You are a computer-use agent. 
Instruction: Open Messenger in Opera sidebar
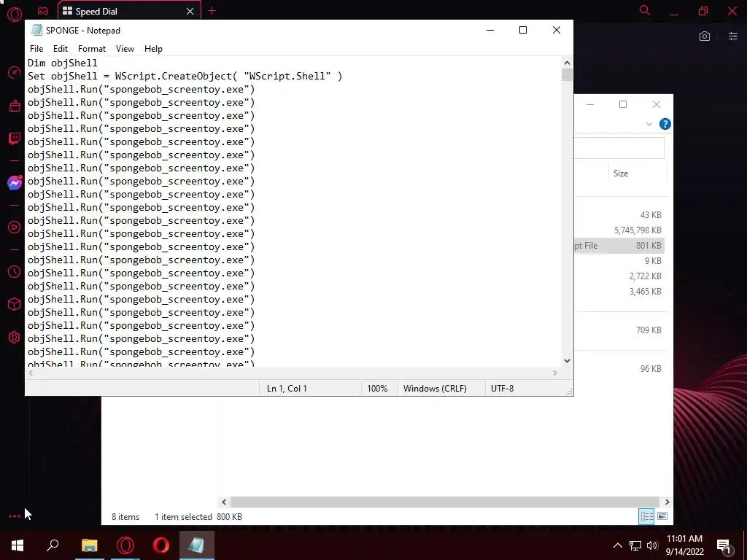(x=15, y=183)
